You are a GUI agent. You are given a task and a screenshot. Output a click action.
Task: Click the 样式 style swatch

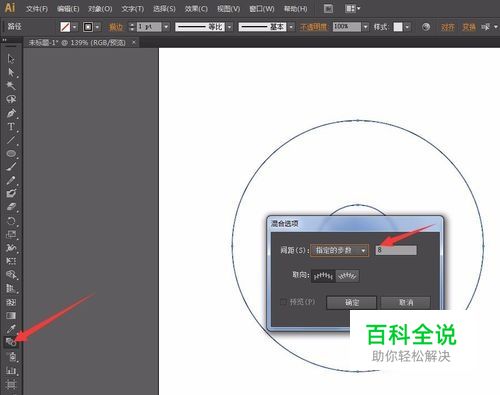point(398,27)
